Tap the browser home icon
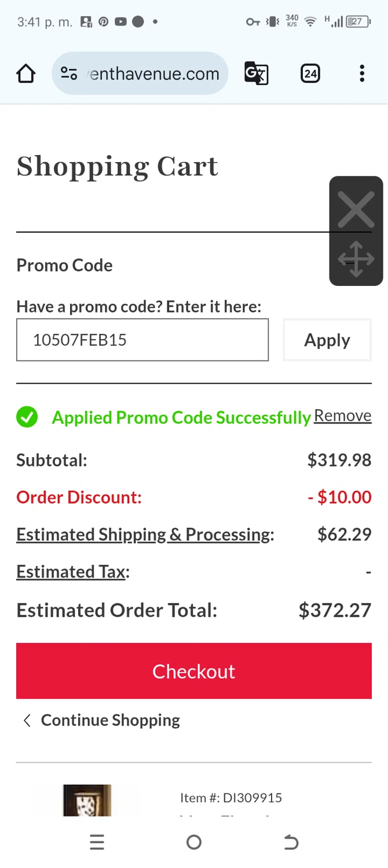This screenshot has width=388, height=868. pos(26,73)
